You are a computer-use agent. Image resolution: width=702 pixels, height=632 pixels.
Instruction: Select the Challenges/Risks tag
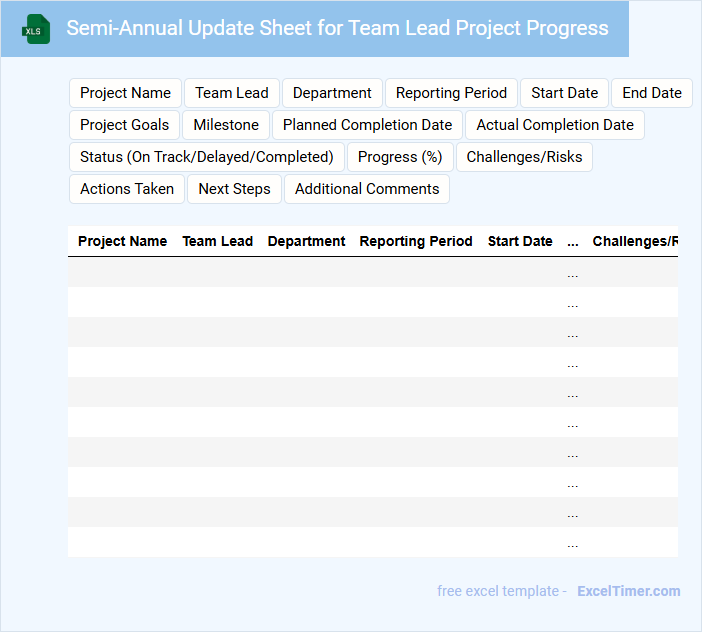[524, 157]
